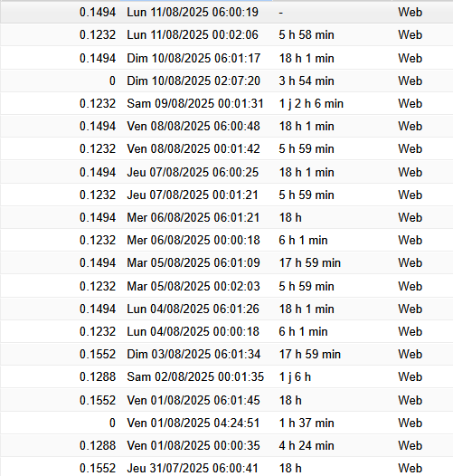This screenshot has height=476, width=453.
Task: Select the Mar 05/08/2025 06:01:09 row
Action: pyautogui.click(x=226, y=263)
